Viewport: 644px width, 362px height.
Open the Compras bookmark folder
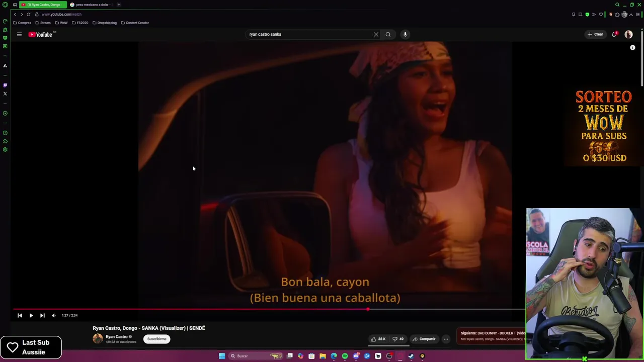pos(22,23)
